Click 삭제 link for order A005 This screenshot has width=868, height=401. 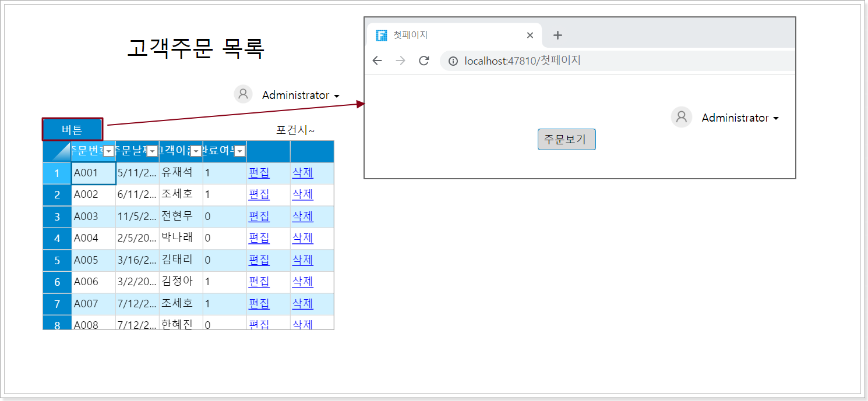(303, 260)
